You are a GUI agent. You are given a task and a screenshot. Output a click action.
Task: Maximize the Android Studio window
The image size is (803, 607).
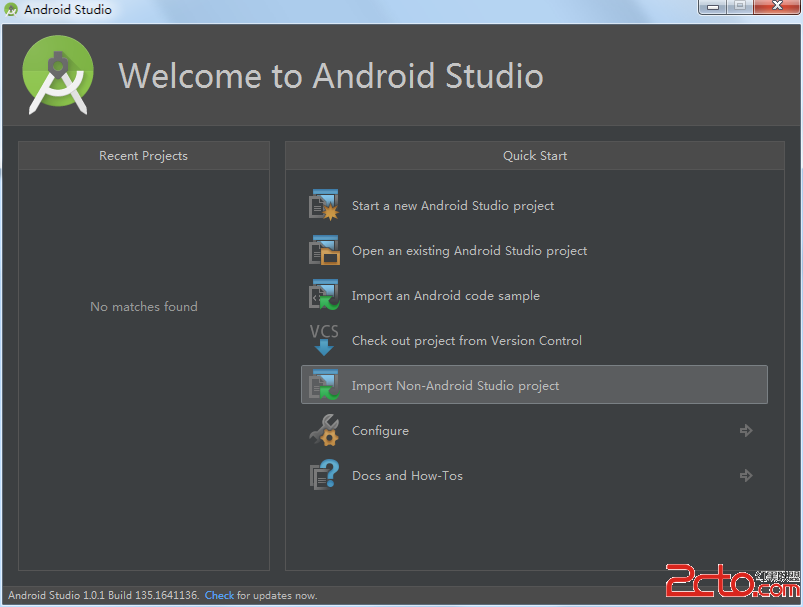(x=739, y=7)
